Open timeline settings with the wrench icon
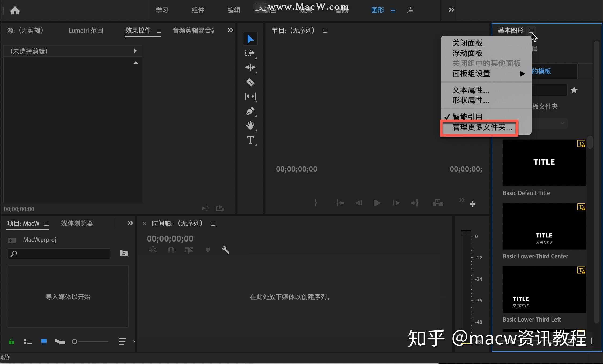603x364 pixels. 226,250
